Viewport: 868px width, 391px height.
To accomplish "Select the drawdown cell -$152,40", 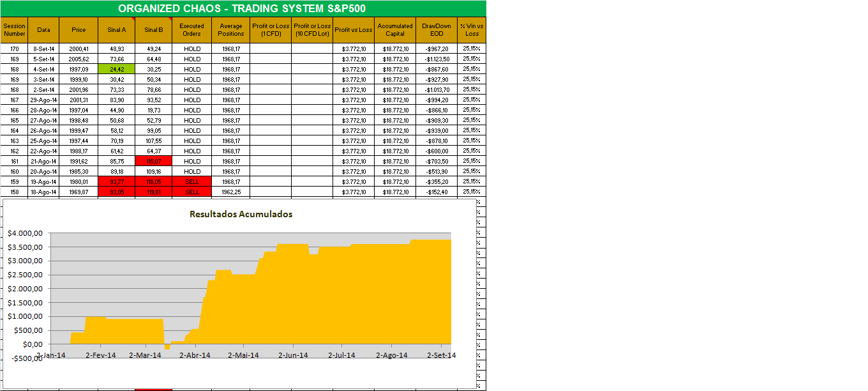I will click(x=437, y=192).
